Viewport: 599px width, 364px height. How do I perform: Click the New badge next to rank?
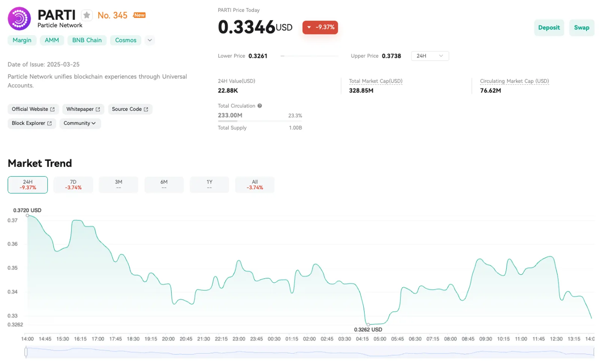pyautogui.click(x=139, y=15)
